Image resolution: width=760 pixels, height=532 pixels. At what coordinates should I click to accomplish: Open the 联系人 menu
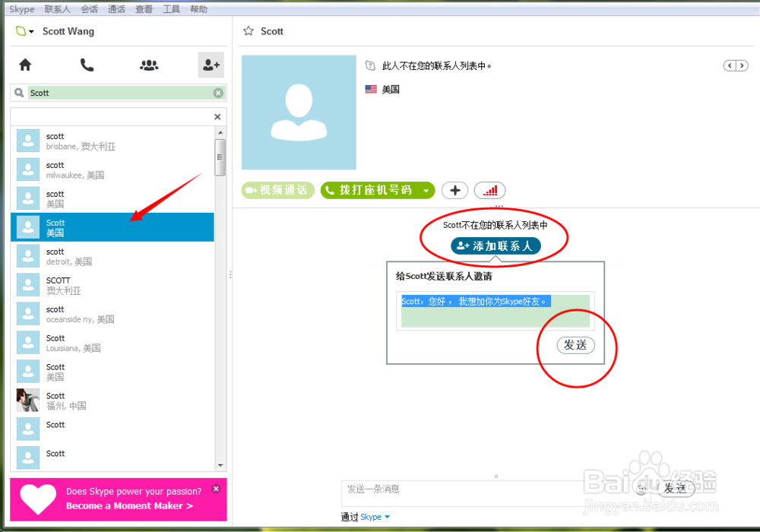(57, 9)
